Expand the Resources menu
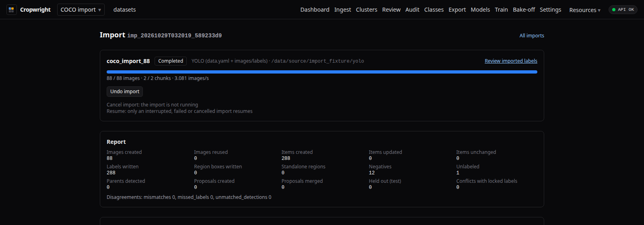The image size is (644, 225). pyautogui.click(x=585, y=10)
